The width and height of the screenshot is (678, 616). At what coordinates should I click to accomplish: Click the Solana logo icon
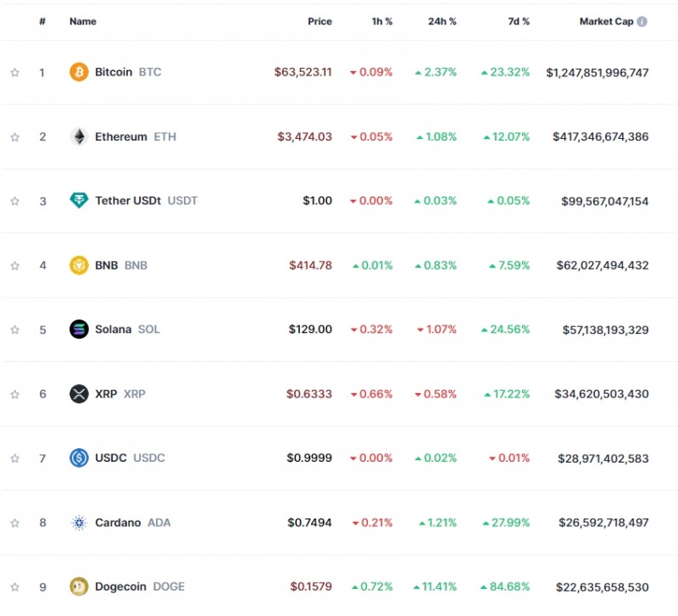tap(79, 330)
